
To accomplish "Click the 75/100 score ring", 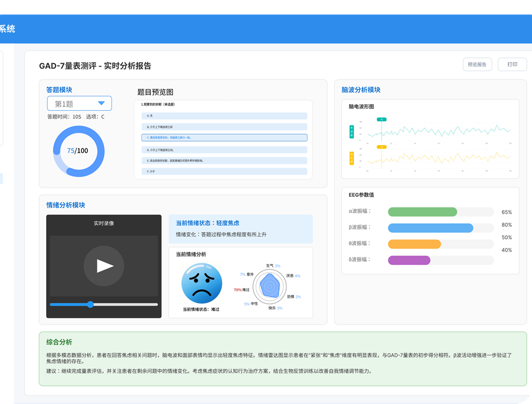I will [78, 151].
